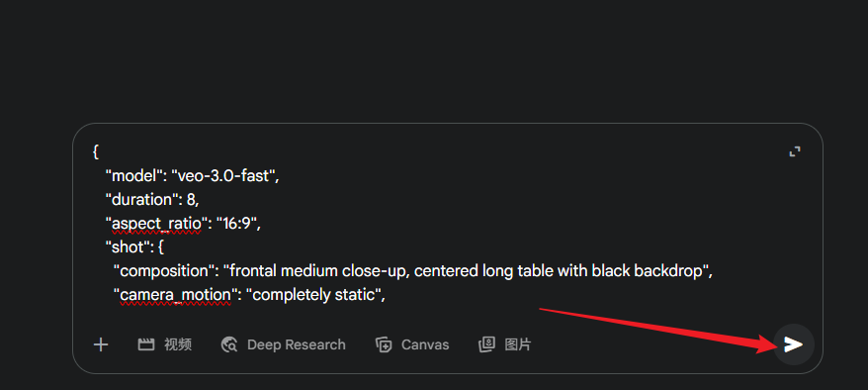Place cursor in the prompt text box

pyautogui.click(x=437, y=223)
